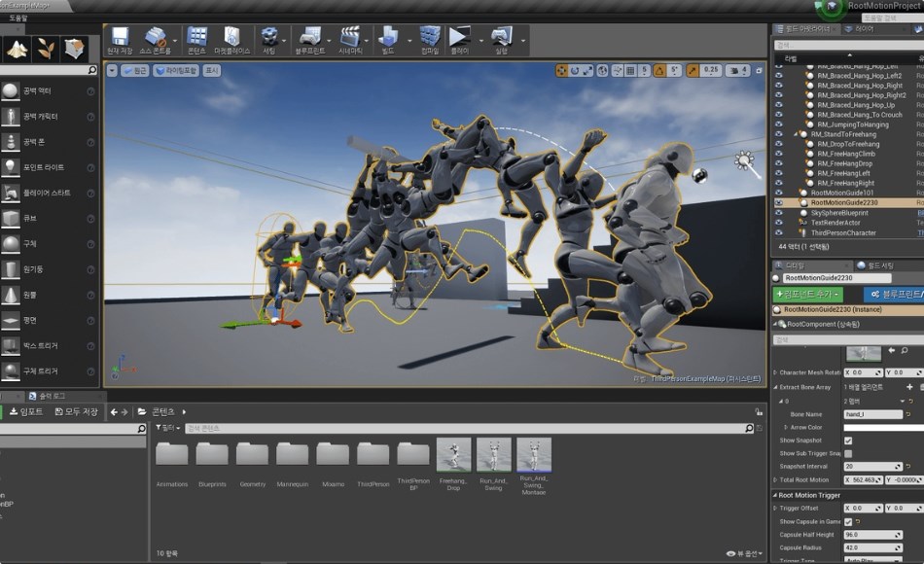Click the Build (빌드) toolbar icon

(389, 37)
